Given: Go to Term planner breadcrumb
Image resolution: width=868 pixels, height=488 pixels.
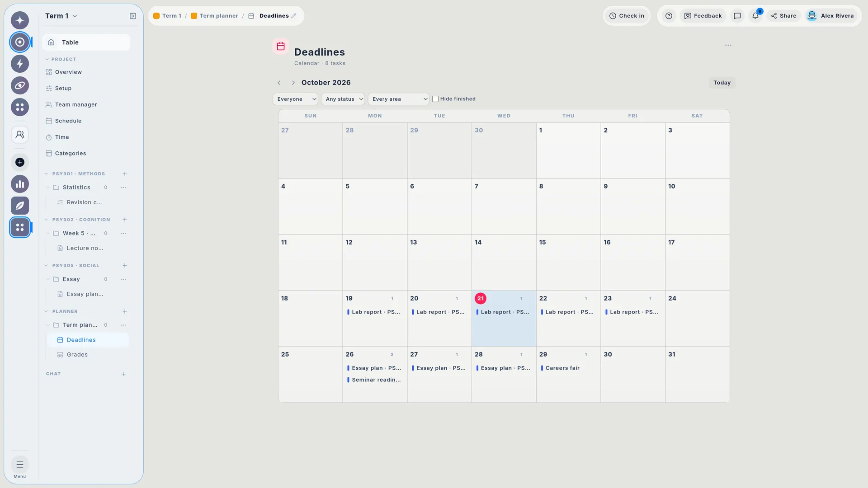Looking at the screenshot, I should pos(215,16).
